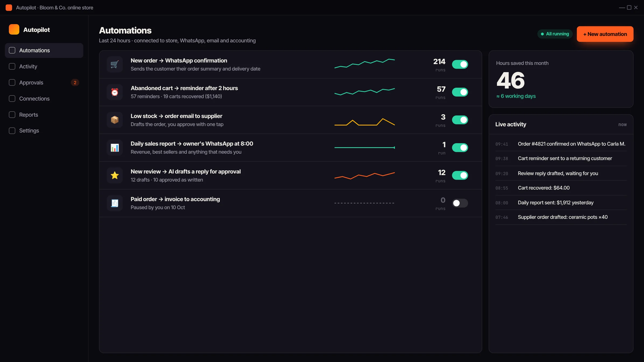Click the small orange app icon in title bar
This screenshot has width=644, height=362.
(x=9, y=8)
